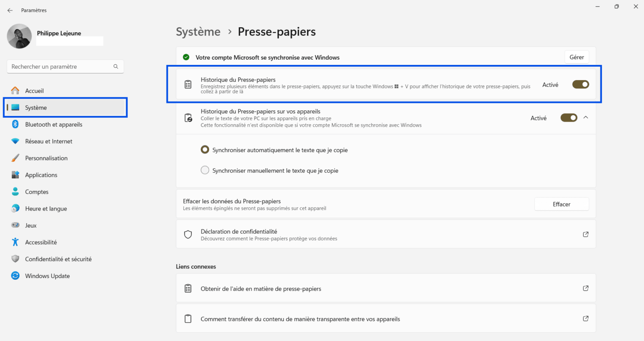
Task: Open the Déclaration de confidentialité external link icon
Action: tap(586, 234)
